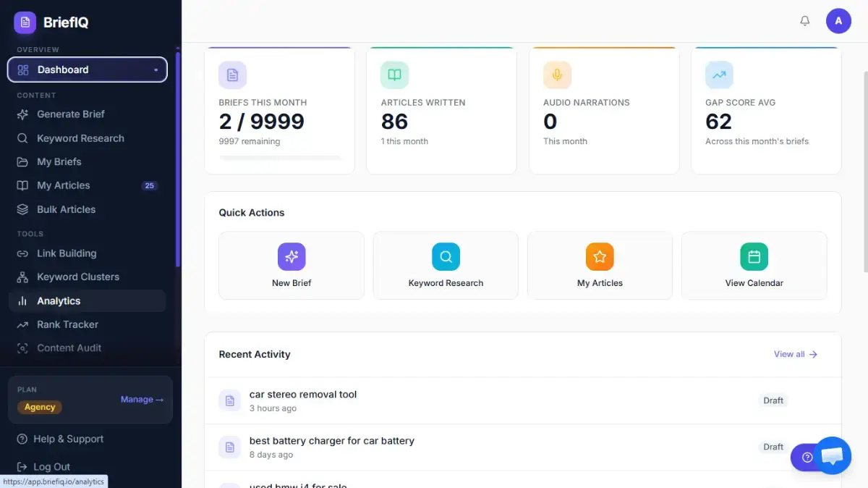The width and height of the screenshot is (868, 488).
Task: Click the Analytics bar chart icon
Action: tap(23, 301)
